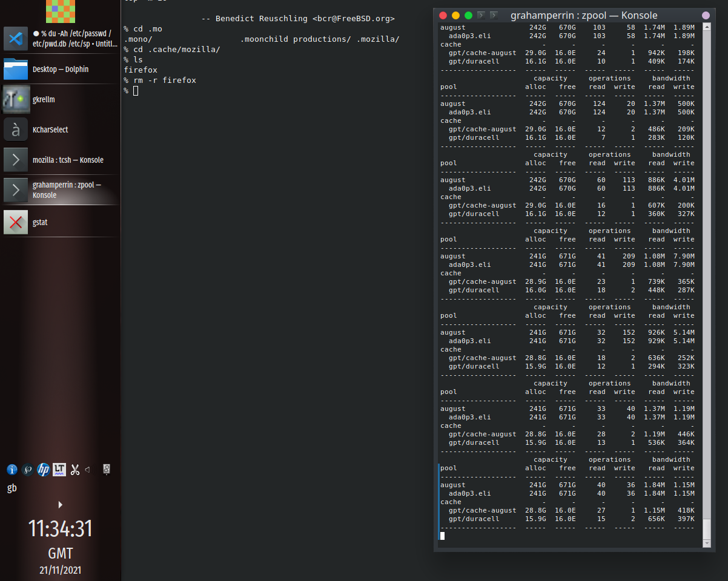Click the 'rm -r firefox' command line
The height and width of the screenshot is (581, 728).
click(160, 80)
